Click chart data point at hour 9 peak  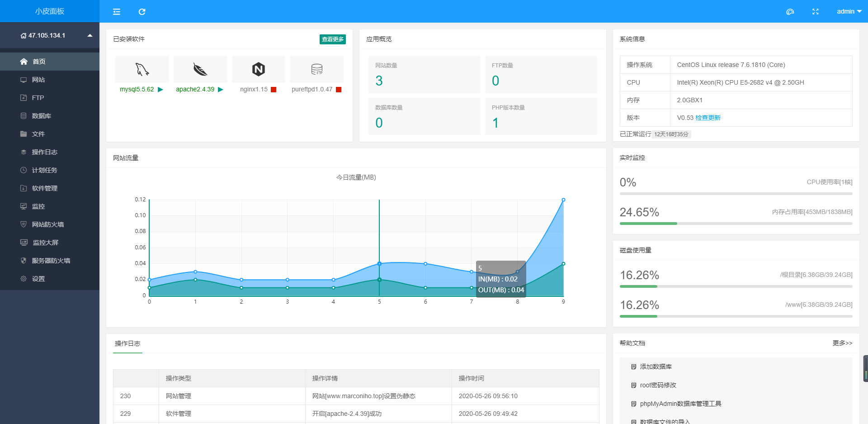tap(563, 200)
